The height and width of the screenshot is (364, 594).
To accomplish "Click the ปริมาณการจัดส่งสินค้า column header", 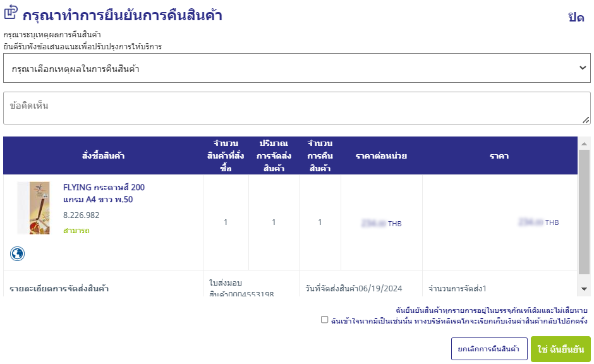I will click(274, 155).
